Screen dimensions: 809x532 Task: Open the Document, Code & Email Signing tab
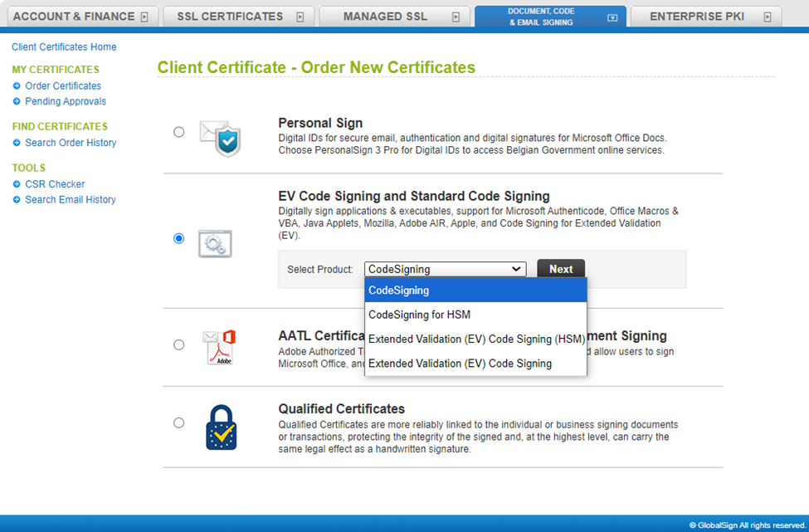[550, 17]
